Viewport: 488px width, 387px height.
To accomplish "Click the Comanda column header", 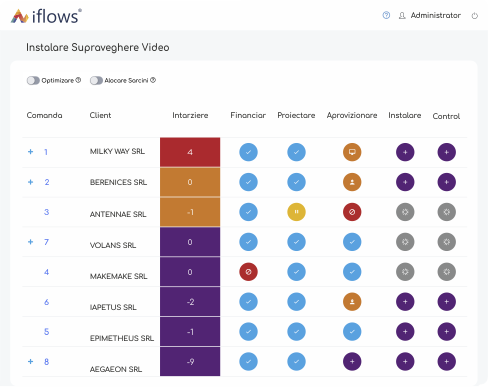I will click(44, 115).
